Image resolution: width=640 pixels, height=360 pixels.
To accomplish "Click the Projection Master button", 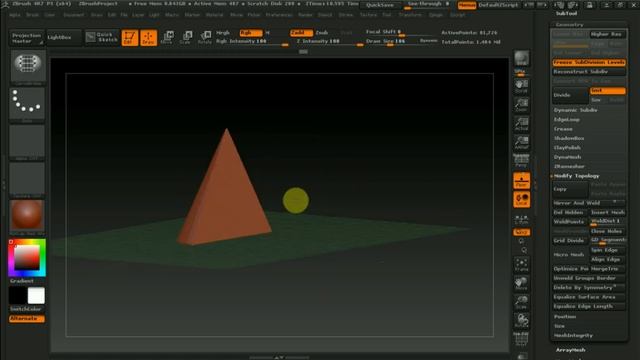I will tap(27, 38).
